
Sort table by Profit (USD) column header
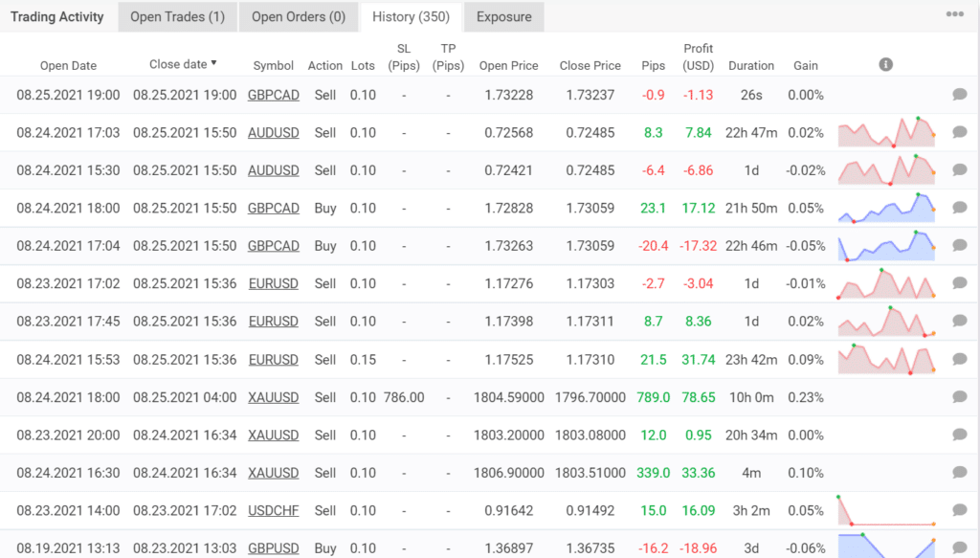point(698,57)
